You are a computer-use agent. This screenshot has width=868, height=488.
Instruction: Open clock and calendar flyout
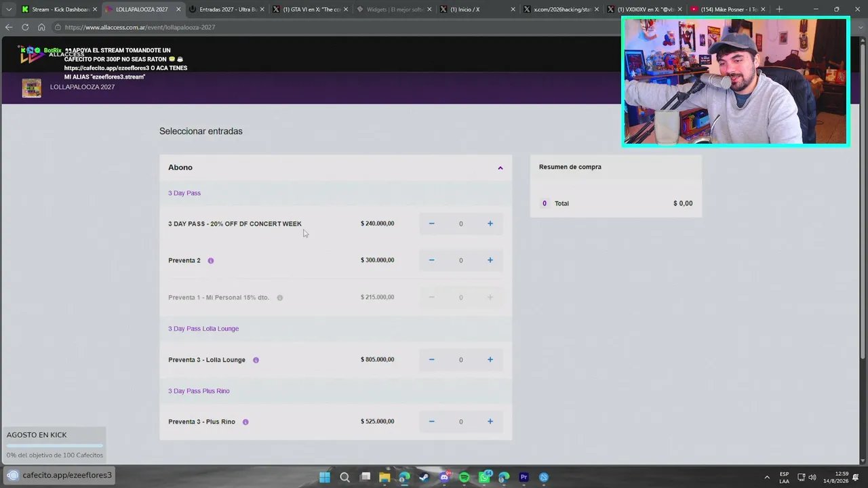[x=835, y=477]
